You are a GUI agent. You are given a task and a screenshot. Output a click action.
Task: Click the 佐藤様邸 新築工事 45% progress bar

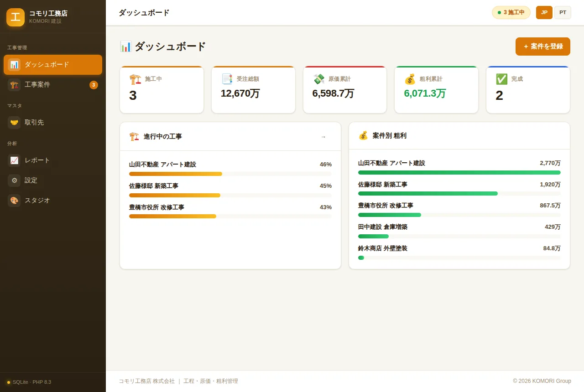click(230, 195)
